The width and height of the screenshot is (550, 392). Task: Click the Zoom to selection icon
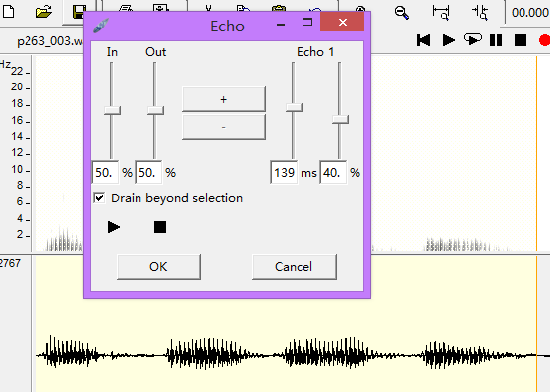pos(480,13)
